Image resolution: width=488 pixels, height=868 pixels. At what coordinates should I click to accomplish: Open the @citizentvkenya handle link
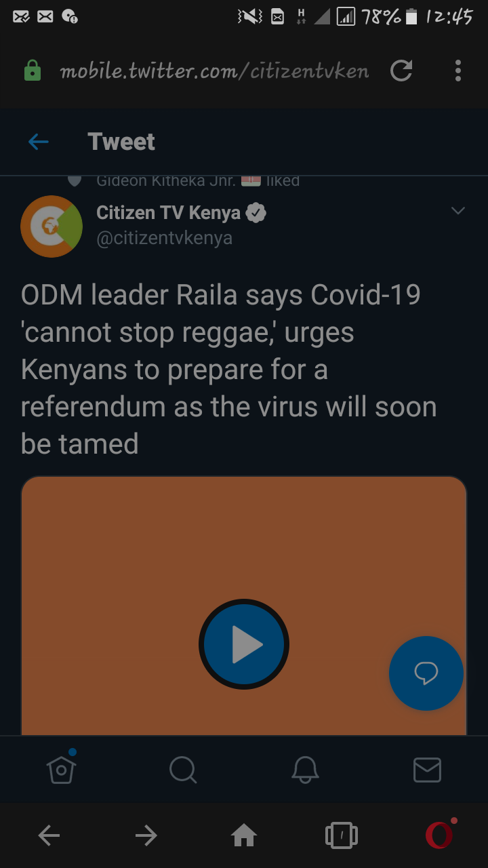(x=165, y=238)
